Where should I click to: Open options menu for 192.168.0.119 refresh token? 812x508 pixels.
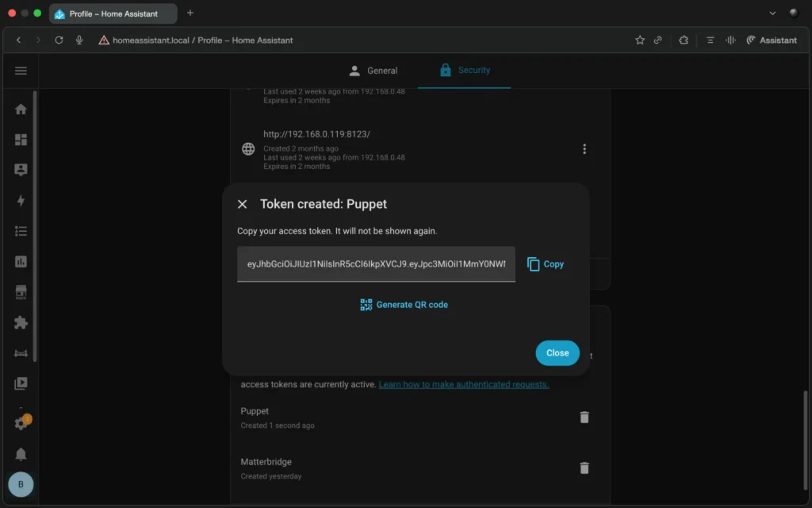coord(584,149)
